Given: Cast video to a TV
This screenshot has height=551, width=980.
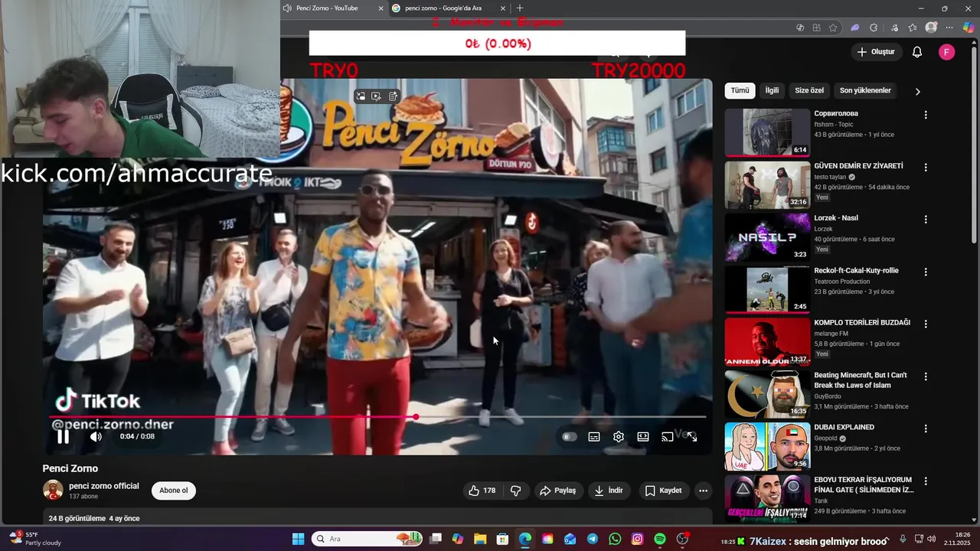Looking at the screenshot, I should pyautogui.click(x=668, y=437).
